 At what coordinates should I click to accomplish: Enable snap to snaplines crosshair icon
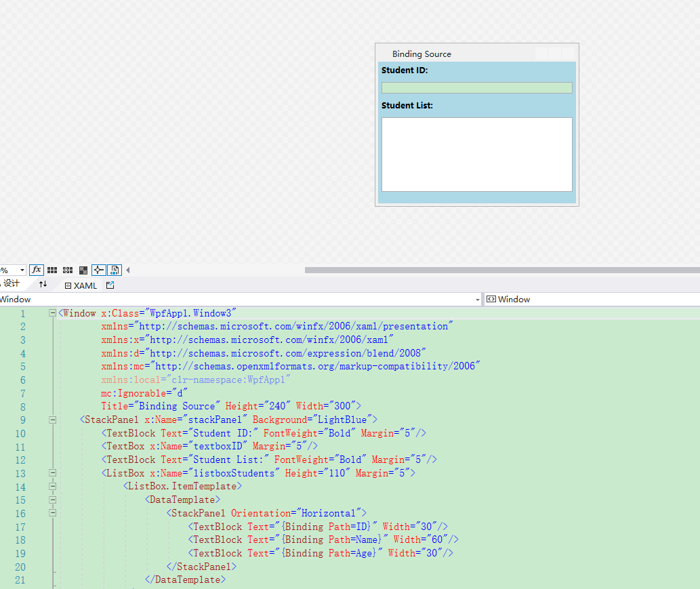tap(98, 270)
